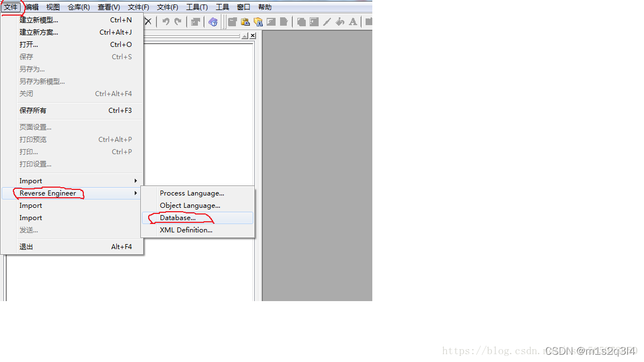This screenshot has height=362, width=644.
Task: Select Object Language... in the submenu
Action: pos(197,206)
